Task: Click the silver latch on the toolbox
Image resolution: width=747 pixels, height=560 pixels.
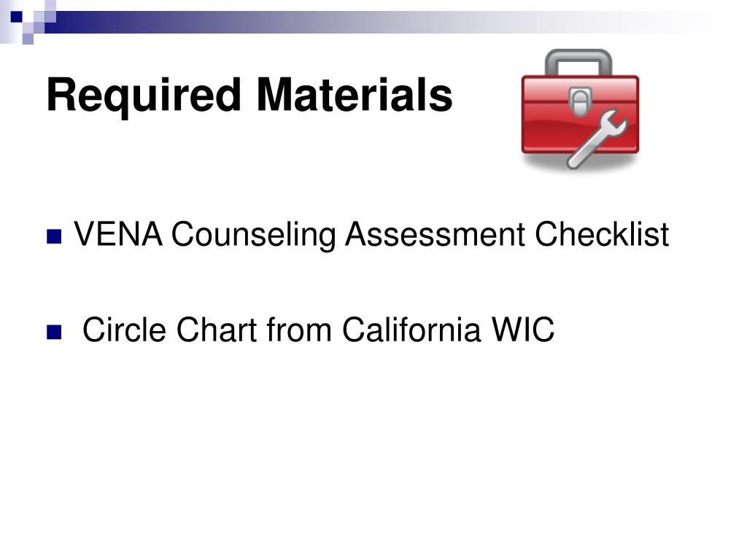Action: coord(580,102)
